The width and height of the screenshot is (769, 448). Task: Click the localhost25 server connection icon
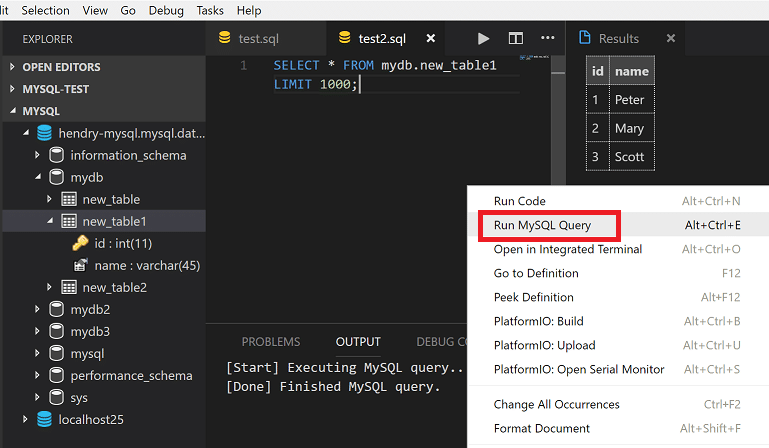coord(44,420)
